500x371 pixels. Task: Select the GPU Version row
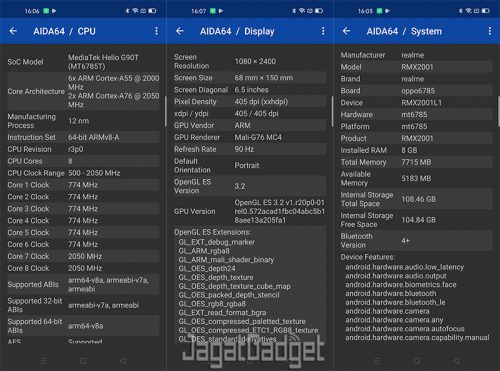[250, 211]
